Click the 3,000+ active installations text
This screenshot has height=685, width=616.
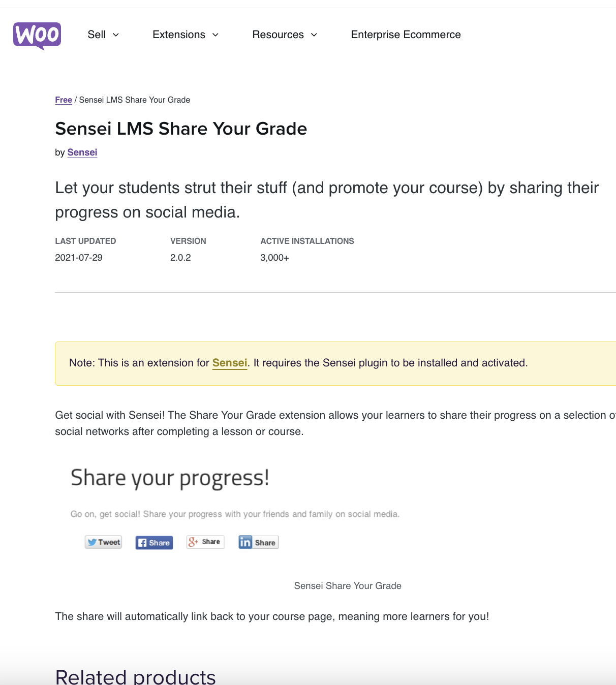click(x=274, y=258)
